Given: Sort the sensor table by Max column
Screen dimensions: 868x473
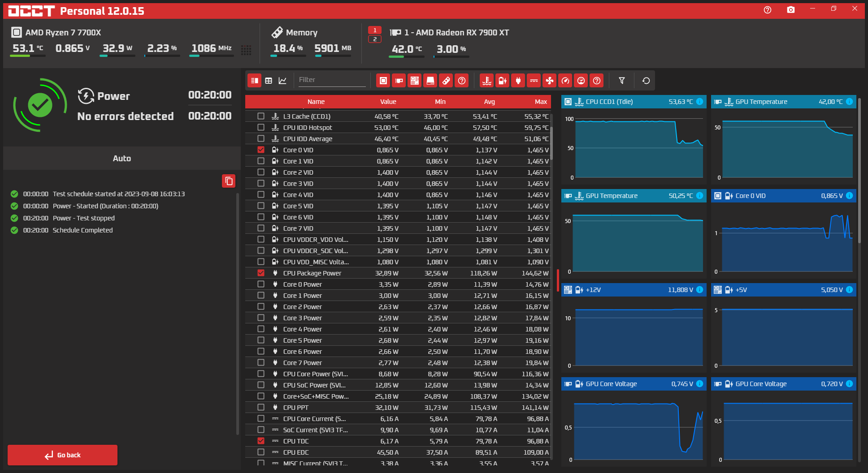Looking at the screenshot, I should pyautogui.click(x=541, y=102).
